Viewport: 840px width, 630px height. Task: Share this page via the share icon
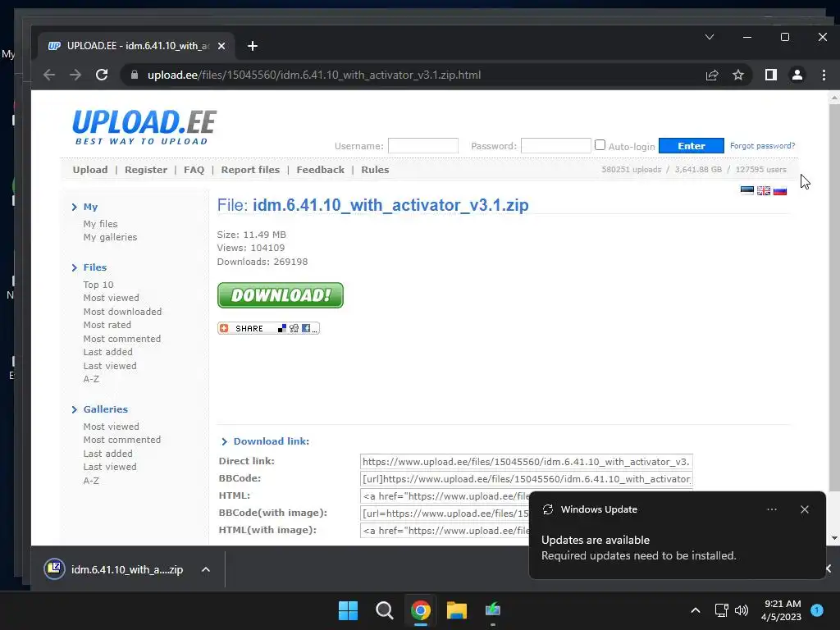click(712, 75)
